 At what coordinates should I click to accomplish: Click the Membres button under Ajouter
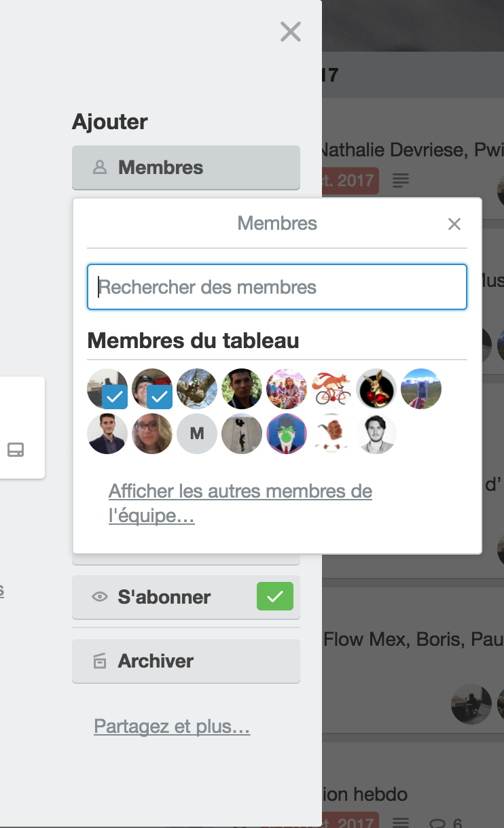pos(186,167)
